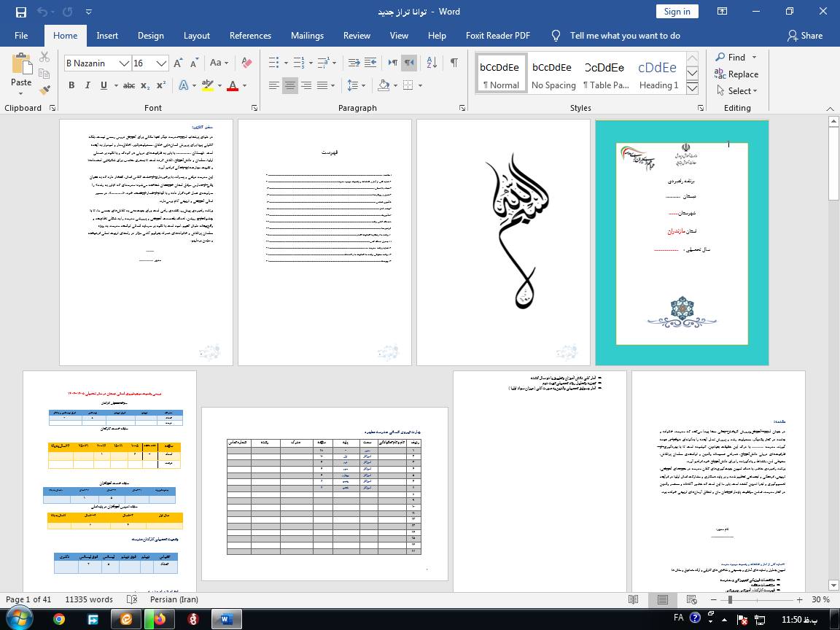Toggle Center alignment
The width and height of the screenshot is (840, 630).
(x=289, y=85)
